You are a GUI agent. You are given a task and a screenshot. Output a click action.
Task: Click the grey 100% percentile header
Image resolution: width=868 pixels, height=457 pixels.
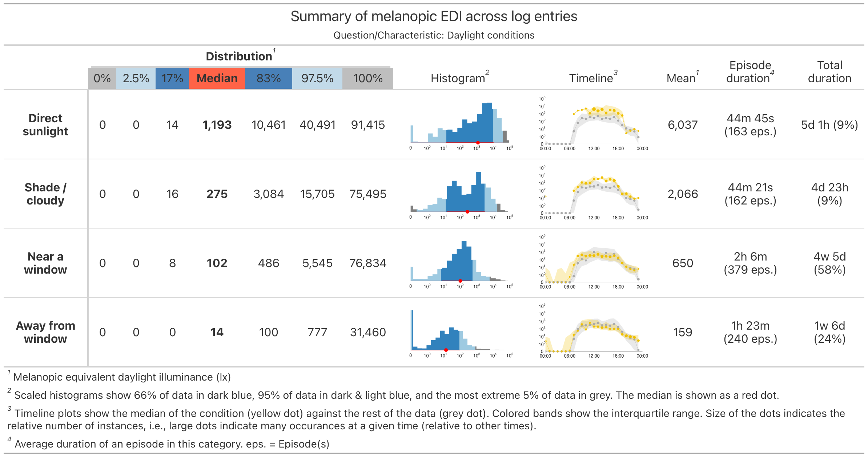point(368,78)
